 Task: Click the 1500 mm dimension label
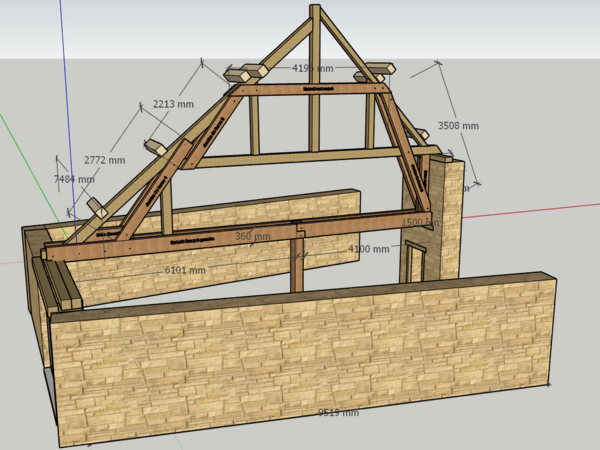click(419, 223)
